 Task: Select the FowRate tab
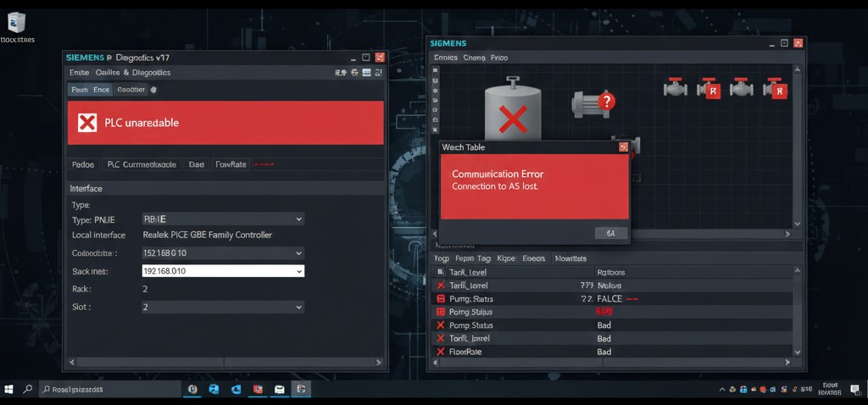tap(231, 164)
